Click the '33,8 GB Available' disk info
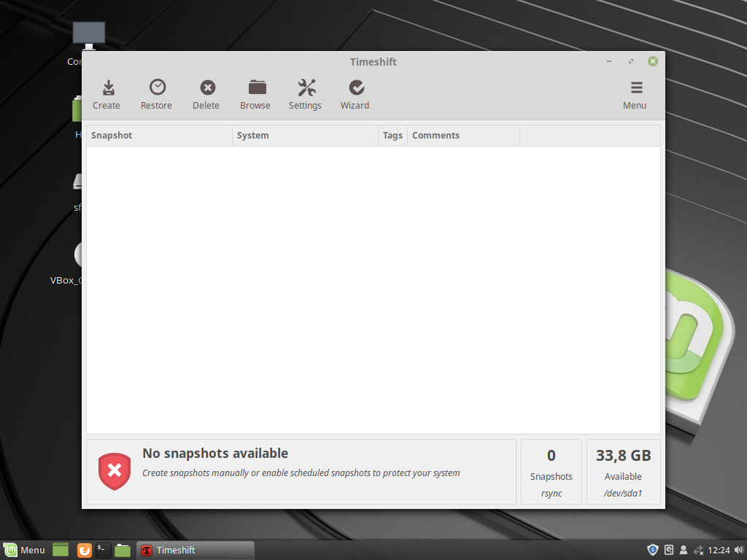Viewport: 747px width, 560px height. pyautogui.click(x=623, y=472)
